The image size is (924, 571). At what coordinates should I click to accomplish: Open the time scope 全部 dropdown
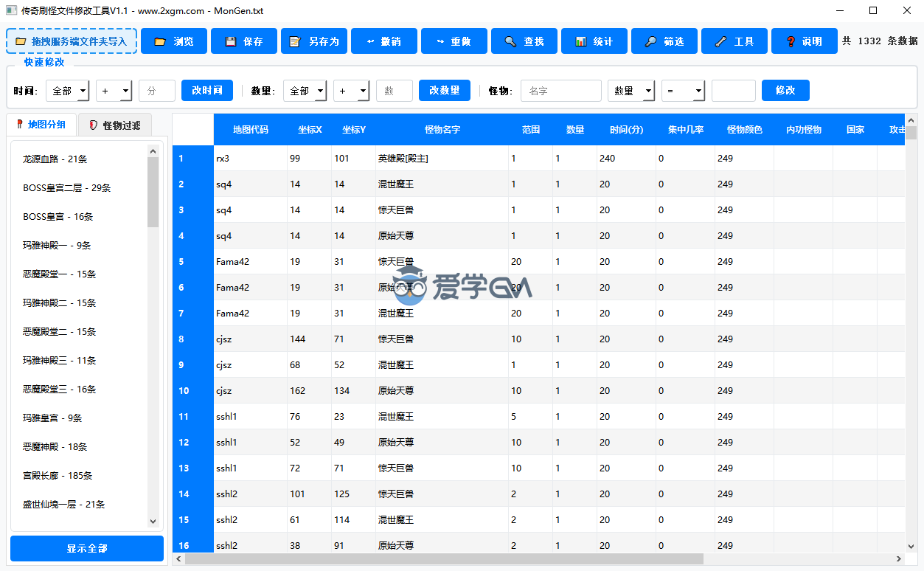(x=67, y=91)
